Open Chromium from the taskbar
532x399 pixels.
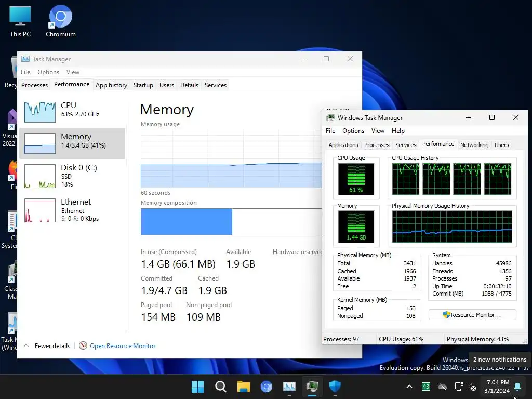coord(267,387)
